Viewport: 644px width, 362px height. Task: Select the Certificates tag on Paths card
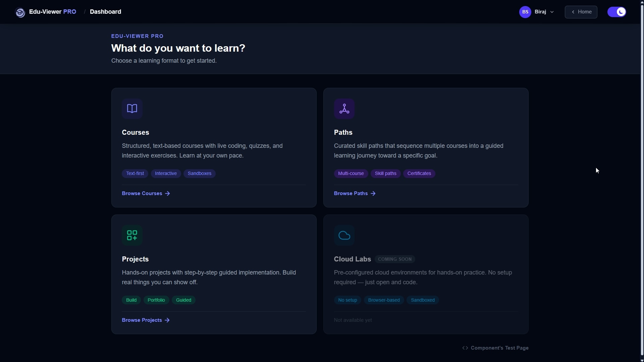point(419,174)
